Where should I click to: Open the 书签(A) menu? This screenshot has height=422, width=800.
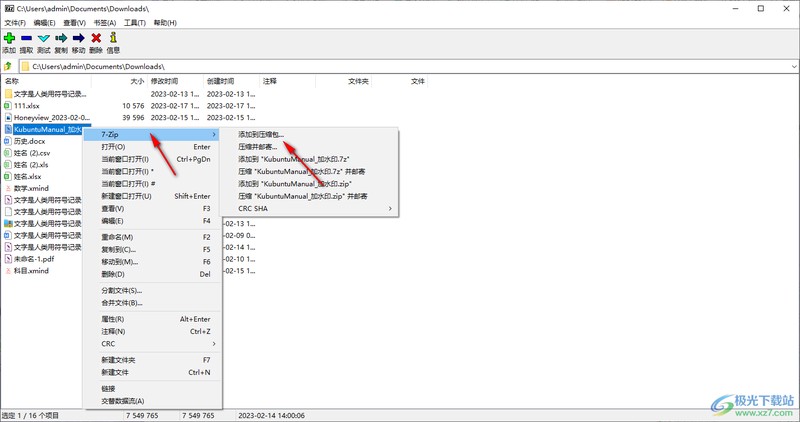[105, 23]
